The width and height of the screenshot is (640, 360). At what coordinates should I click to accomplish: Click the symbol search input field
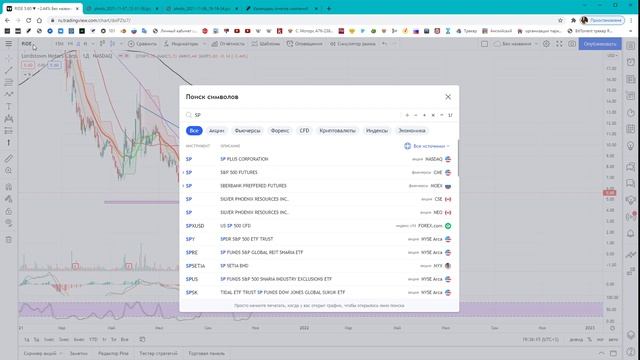294,115
